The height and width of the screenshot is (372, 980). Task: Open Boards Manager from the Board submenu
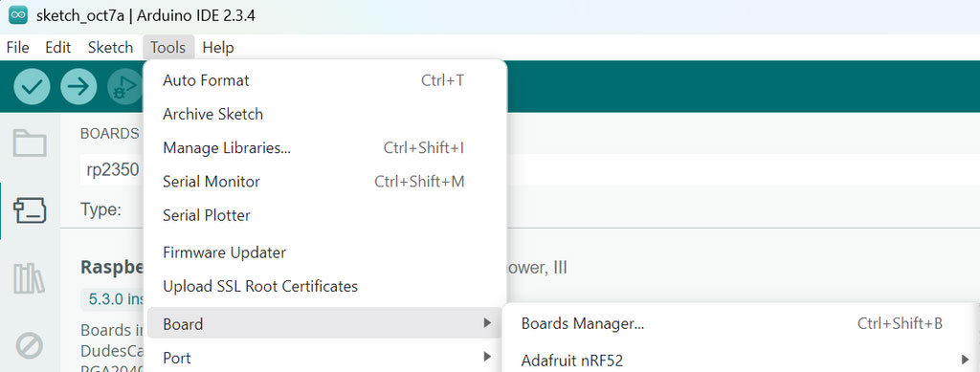pyautogui.click(x=741, y=323)
